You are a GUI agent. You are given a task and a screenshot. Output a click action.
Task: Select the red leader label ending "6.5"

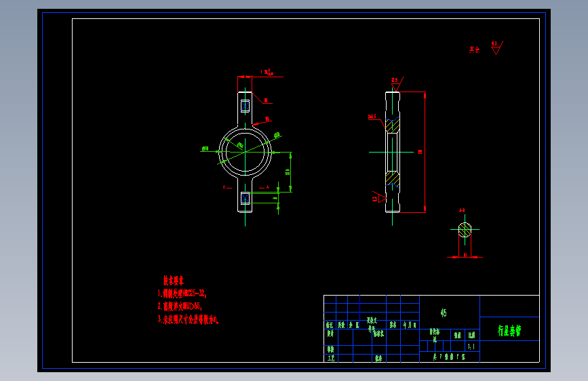(x=372, y=117)
